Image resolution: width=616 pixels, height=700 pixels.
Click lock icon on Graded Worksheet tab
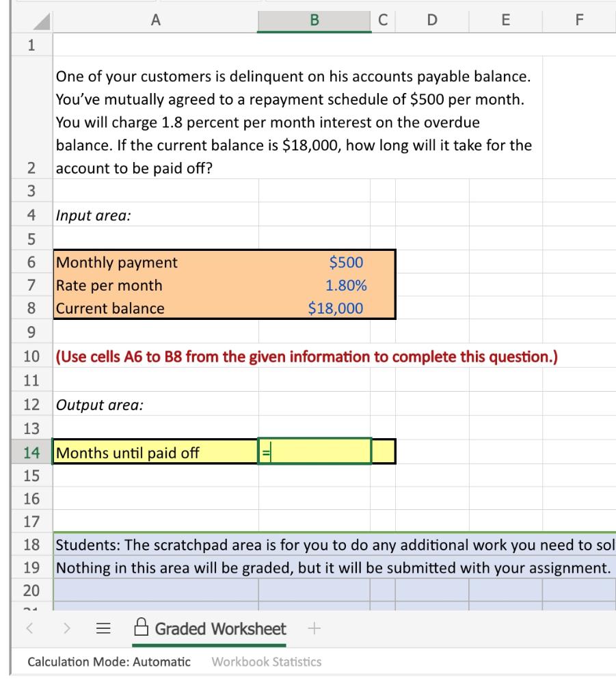coord(141,627)
